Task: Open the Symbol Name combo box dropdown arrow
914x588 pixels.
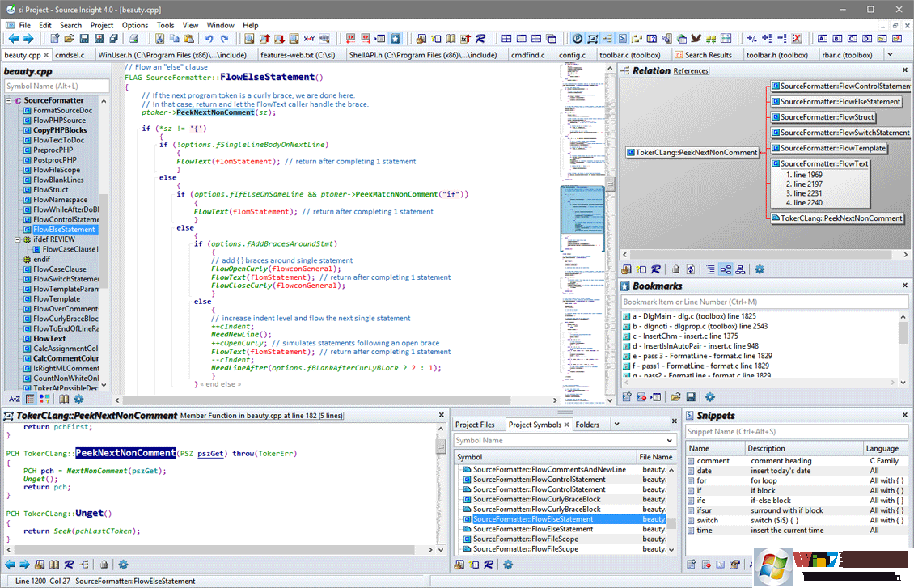Action: [670, 441]
